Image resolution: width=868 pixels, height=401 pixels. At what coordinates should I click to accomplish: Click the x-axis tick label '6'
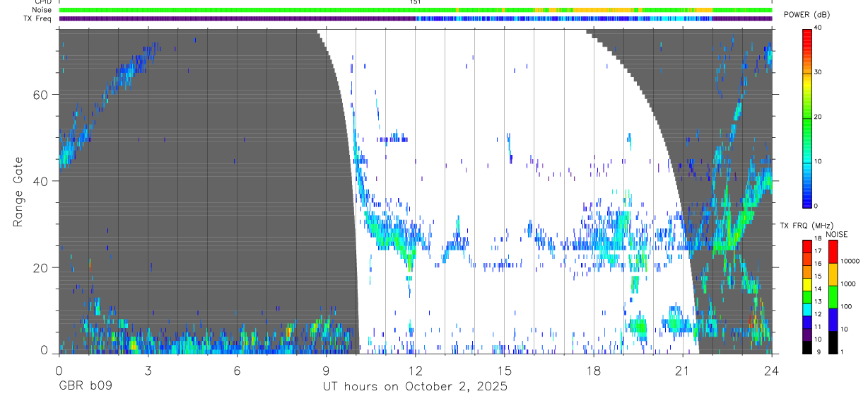coord(237,370)
